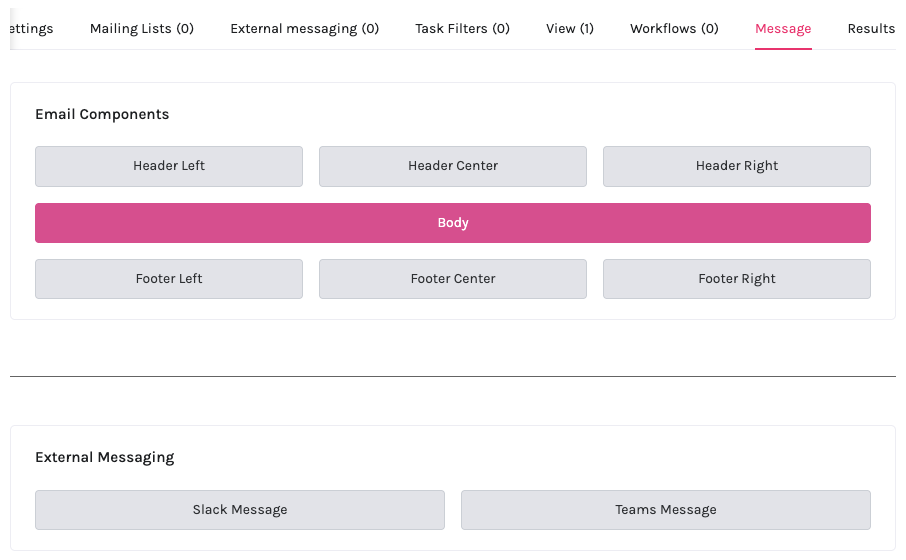Edit the Footer Right component
Screen dimensions: 906x560
737,279
